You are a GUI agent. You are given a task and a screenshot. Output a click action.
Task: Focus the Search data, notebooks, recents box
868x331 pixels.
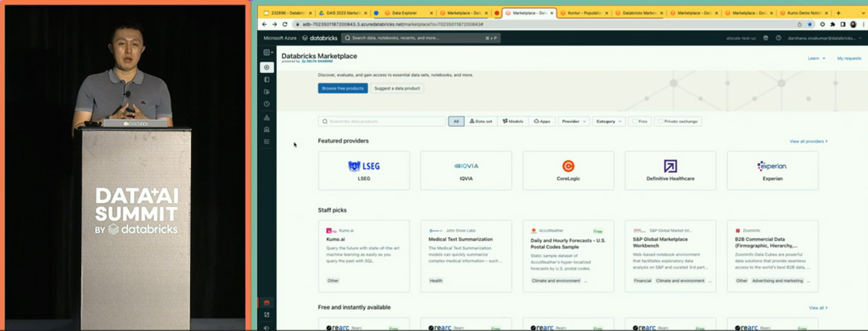(420, 38)
